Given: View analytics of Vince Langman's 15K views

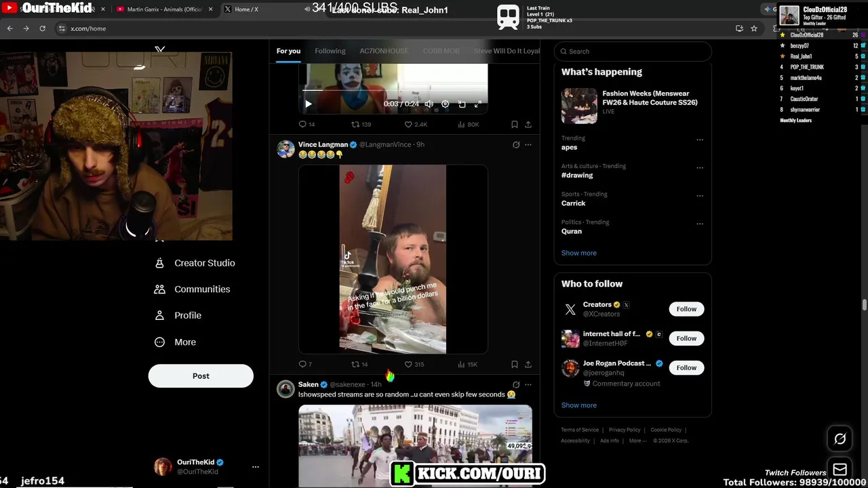Looking at the screenshot, I should [x=468, y=365].
